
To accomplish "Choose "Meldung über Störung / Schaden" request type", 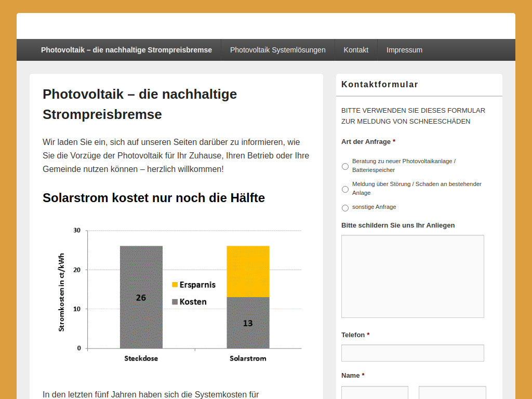I will point(345,189).
